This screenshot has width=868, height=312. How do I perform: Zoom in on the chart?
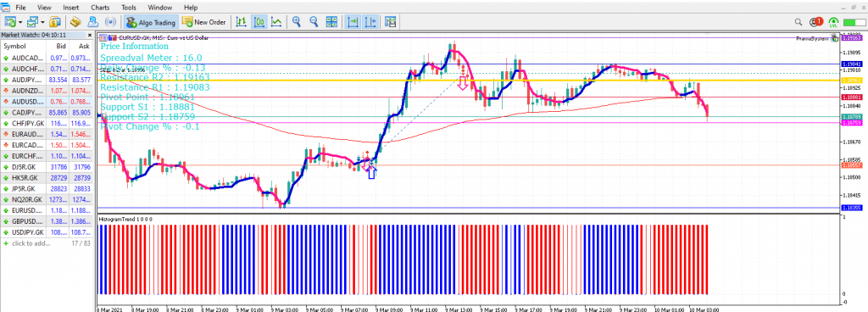coord(297,22)
